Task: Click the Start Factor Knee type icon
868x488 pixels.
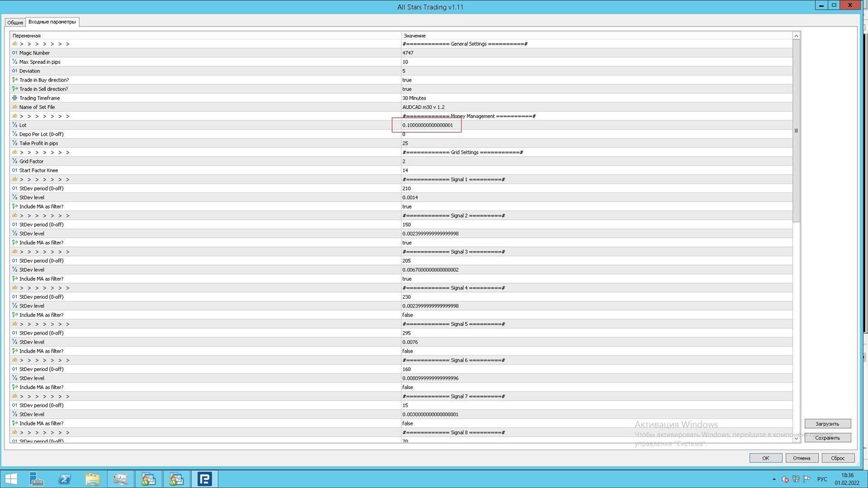Action: click(15, 170)
